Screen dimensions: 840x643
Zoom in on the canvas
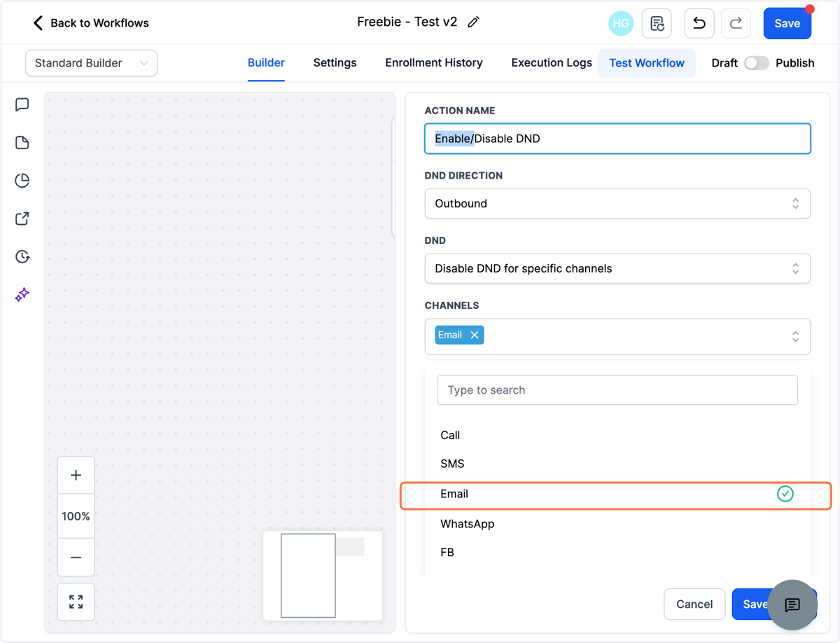76,475
